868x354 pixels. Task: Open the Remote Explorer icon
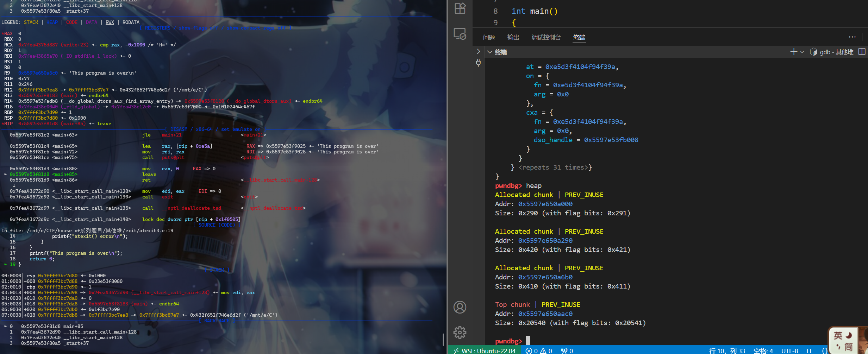[460, 34]
